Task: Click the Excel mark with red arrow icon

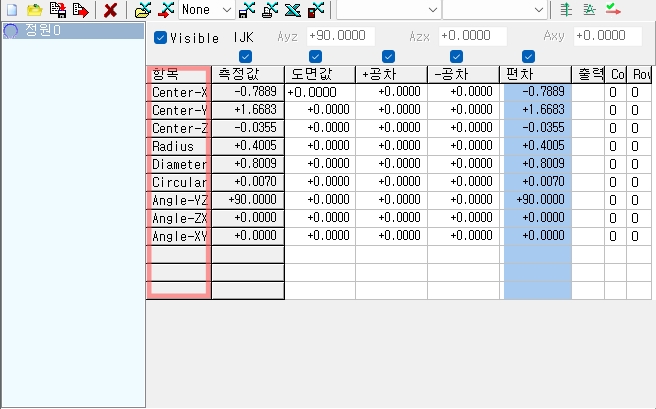Action: tap(167, 10)
